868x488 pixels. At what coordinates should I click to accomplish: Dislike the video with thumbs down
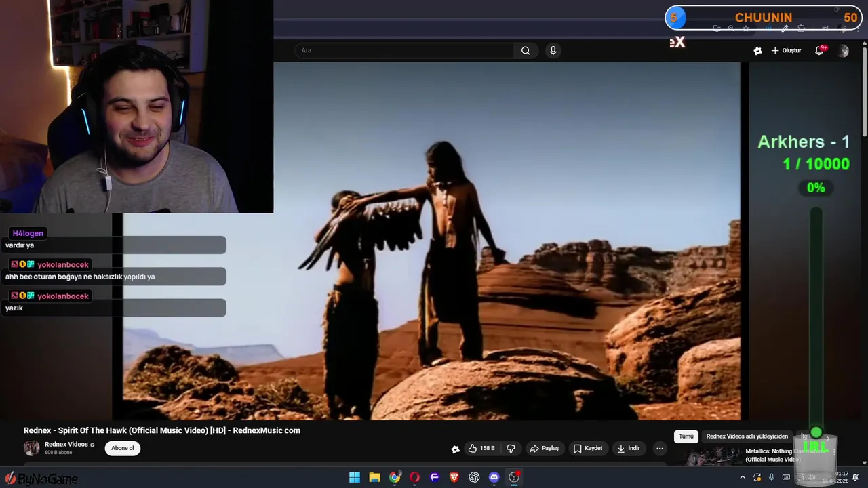pos(511,448)
